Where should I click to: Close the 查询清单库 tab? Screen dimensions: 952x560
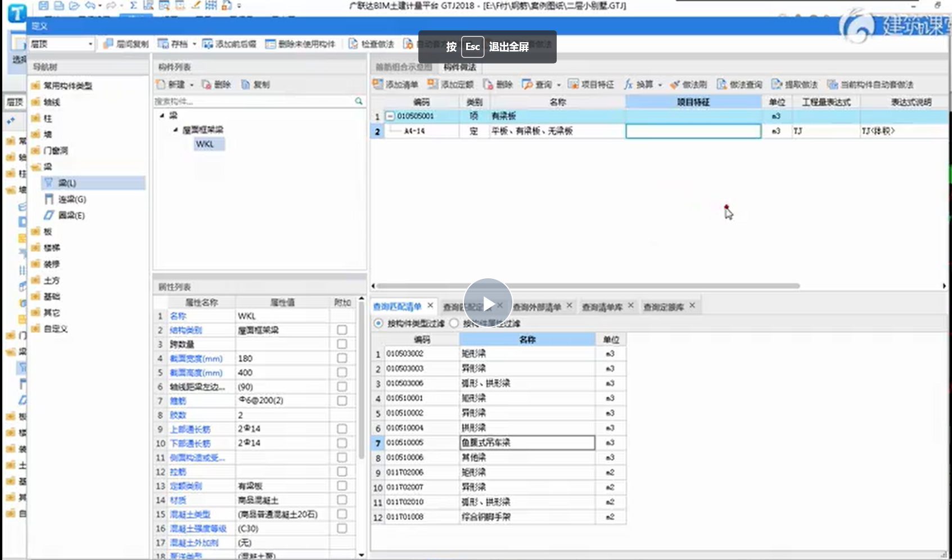pos(630,305)
